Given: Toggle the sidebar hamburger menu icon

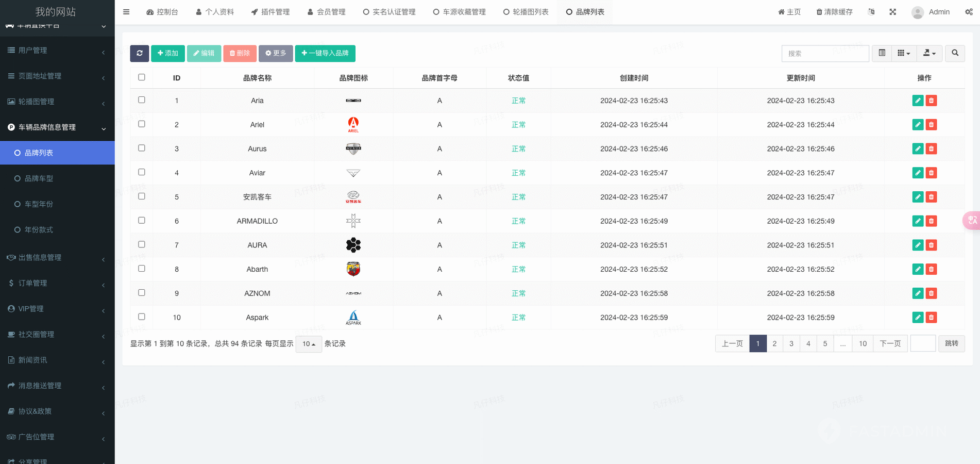Looking at the screenshot, I should (x=126, y=12).
